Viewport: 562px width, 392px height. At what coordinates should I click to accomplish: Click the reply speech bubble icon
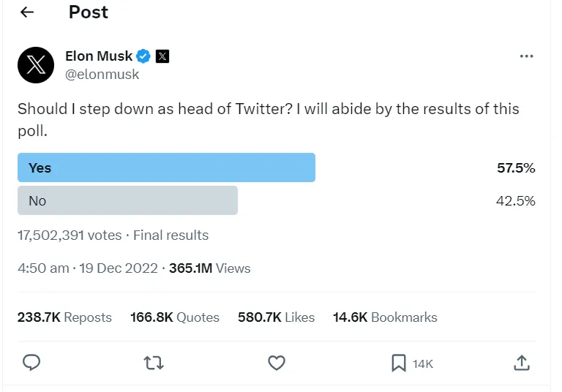[x=31, y=362]
